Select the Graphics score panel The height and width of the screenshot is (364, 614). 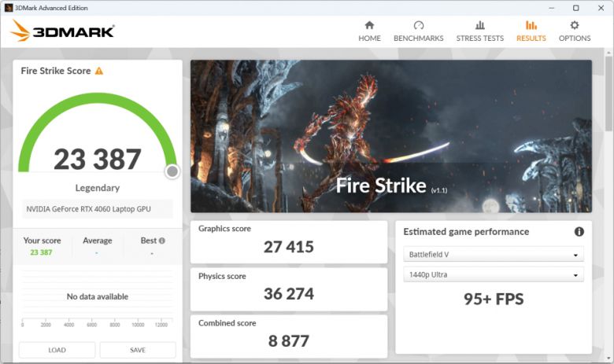click(289, 241)
